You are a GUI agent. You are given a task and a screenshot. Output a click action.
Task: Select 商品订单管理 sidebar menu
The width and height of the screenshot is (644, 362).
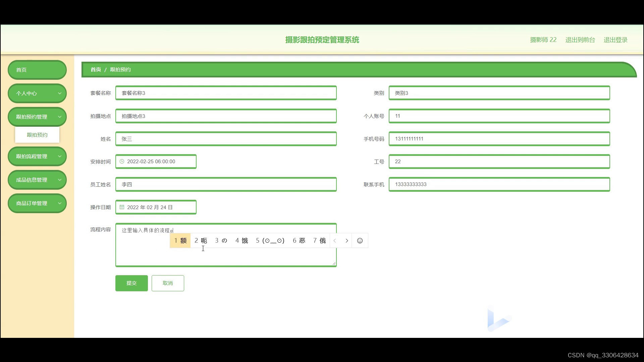point(37,203)
